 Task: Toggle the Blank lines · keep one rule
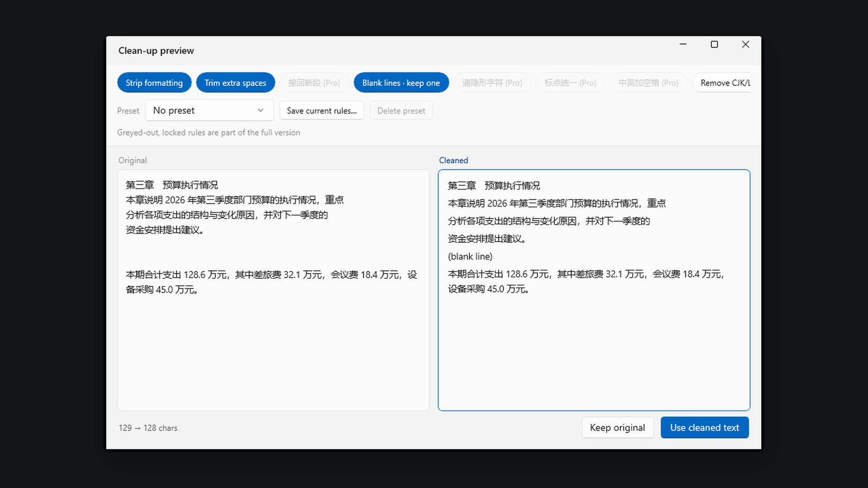401,83
